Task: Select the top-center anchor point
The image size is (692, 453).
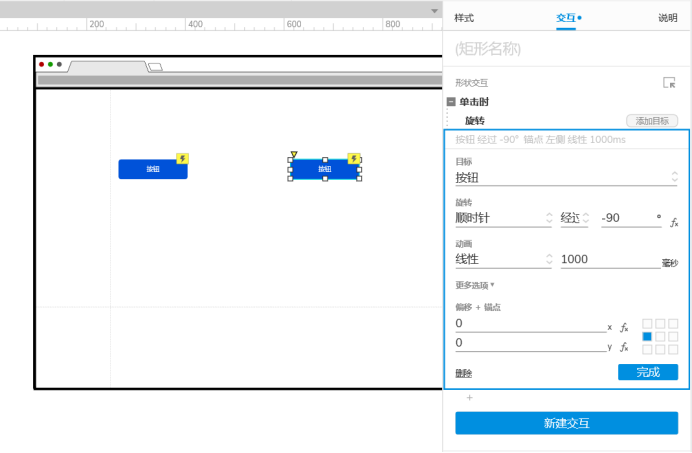Action: coord(660,324)
